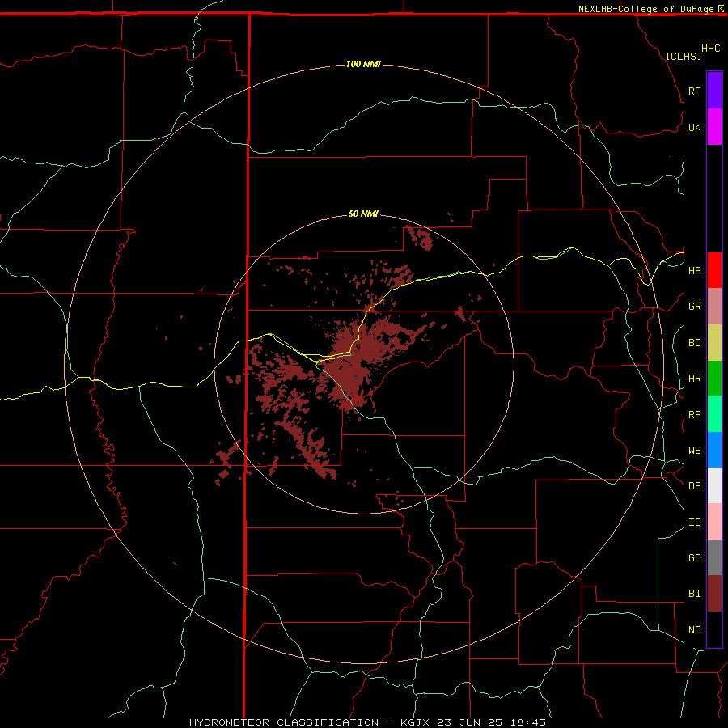Click the UK legend label
This screenshot has width=728, height=728.
[x=694, y=127]
